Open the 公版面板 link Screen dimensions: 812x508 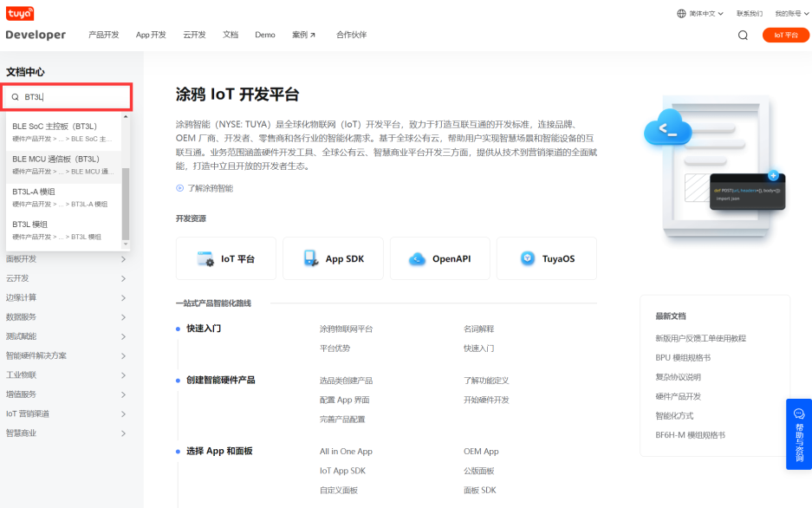[x=479, y=471]
